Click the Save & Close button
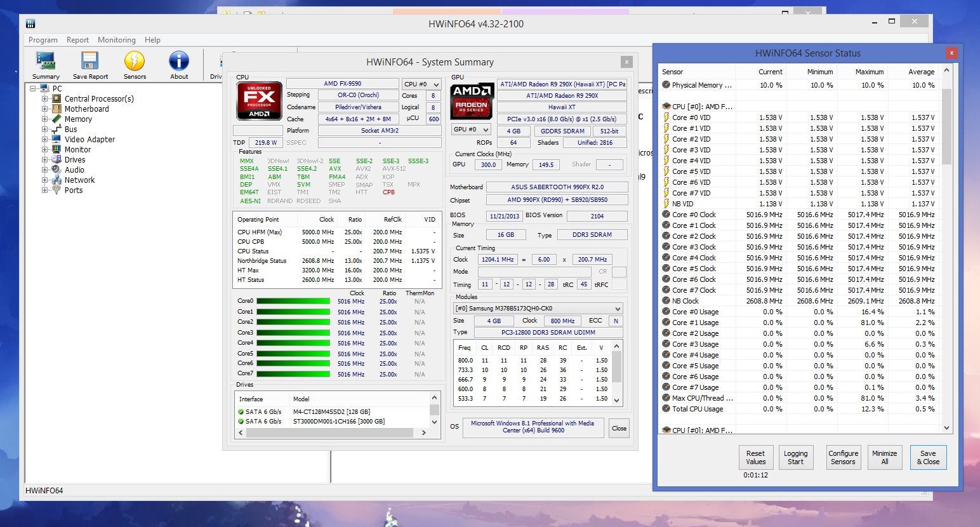 pyautogui.click(x=928, y=457)
